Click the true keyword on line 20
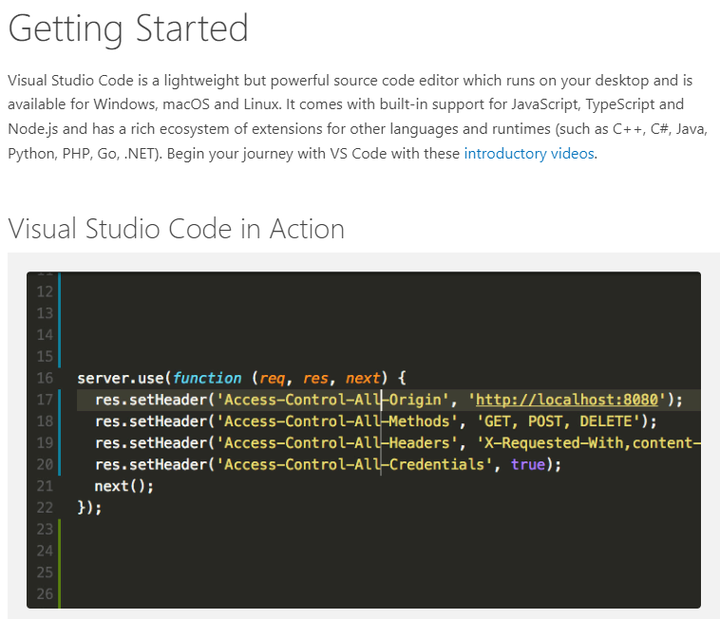This screenshot has height=619, width=720. point(527,465)
